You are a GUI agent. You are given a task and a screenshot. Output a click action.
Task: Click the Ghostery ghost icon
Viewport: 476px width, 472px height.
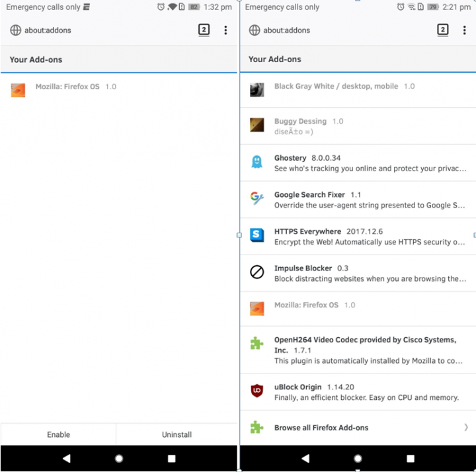[257, 162]
